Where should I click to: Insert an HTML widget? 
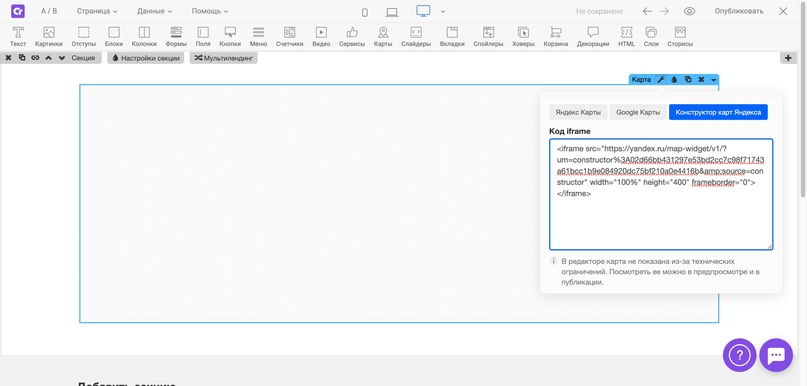coord(626,37)
